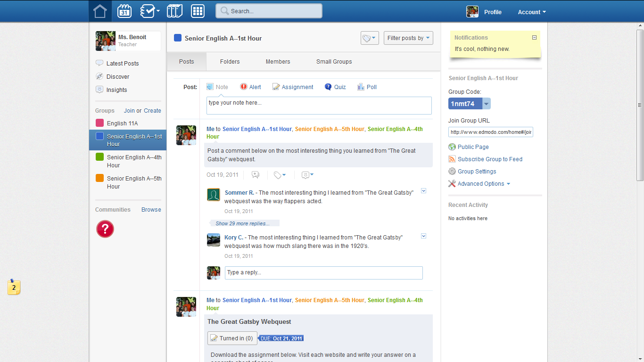Viewport: 644px width, 362px height.
Task: Open the Library binders icon
Action: click(x=174, y=11)
